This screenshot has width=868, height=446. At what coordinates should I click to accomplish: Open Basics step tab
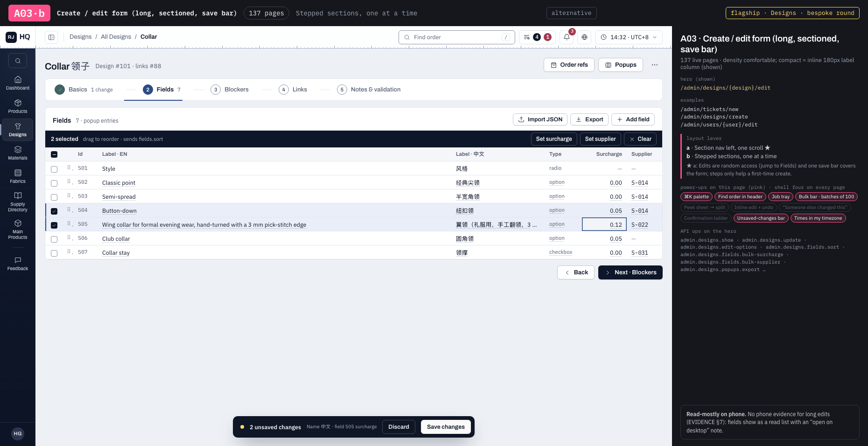click(x=84, y=90)
